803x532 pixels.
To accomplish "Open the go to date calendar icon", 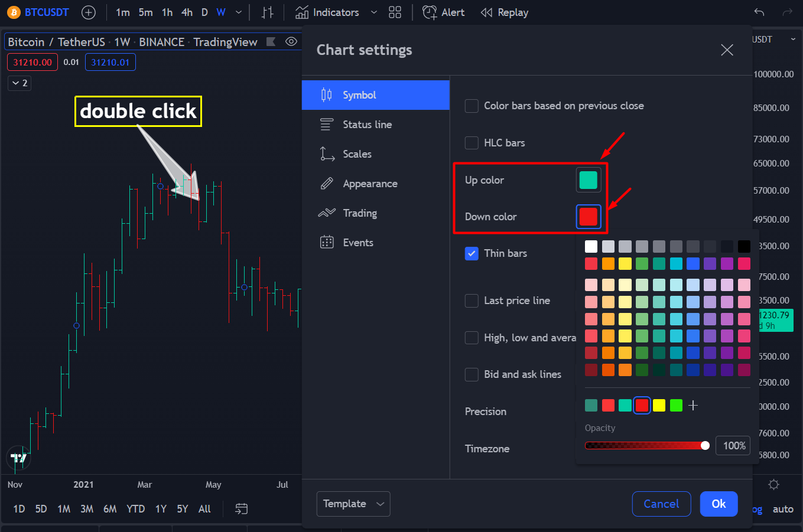I will (241, 508).
